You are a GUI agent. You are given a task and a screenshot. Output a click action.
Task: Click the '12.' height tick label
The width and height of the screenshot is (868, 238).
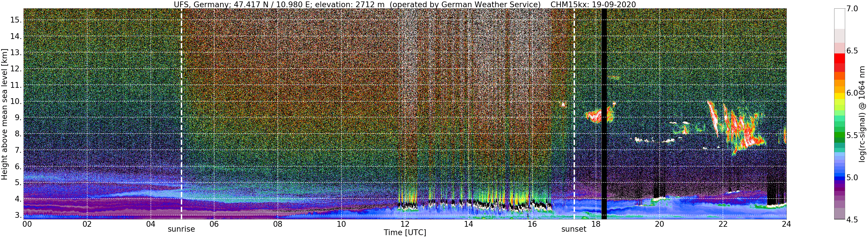(16, 69)
